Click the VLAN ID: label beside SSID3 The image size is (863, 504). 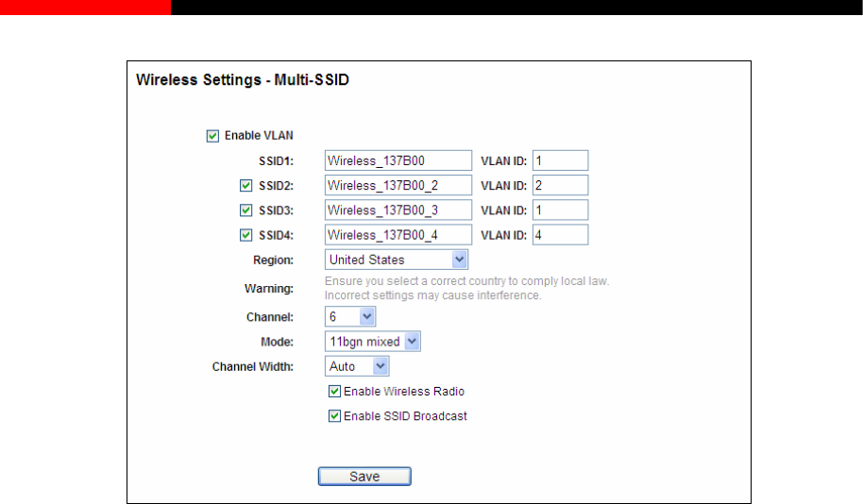(503, 210)
